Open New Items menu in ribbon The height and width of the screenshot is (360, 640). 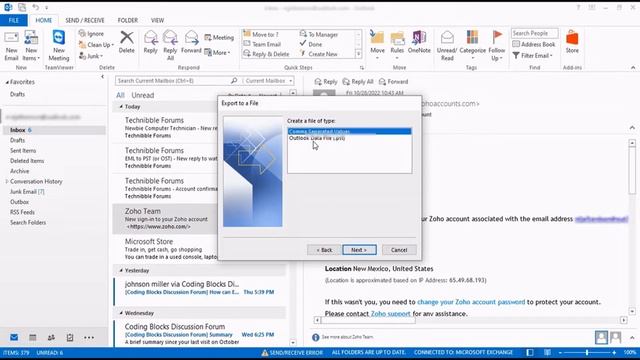[x=31, y=45]
